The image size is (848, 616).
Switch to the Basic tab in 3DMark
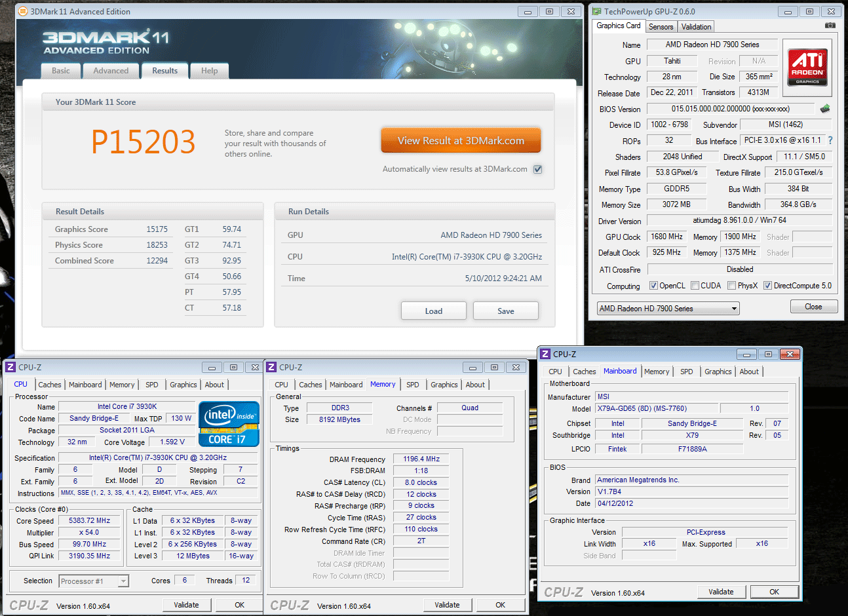coord(61,71)
